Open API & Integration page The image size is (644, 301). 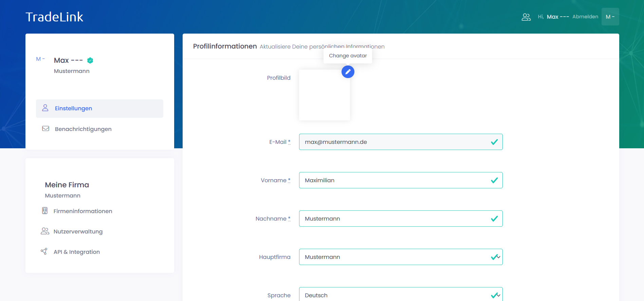click(x=77, y=252)
